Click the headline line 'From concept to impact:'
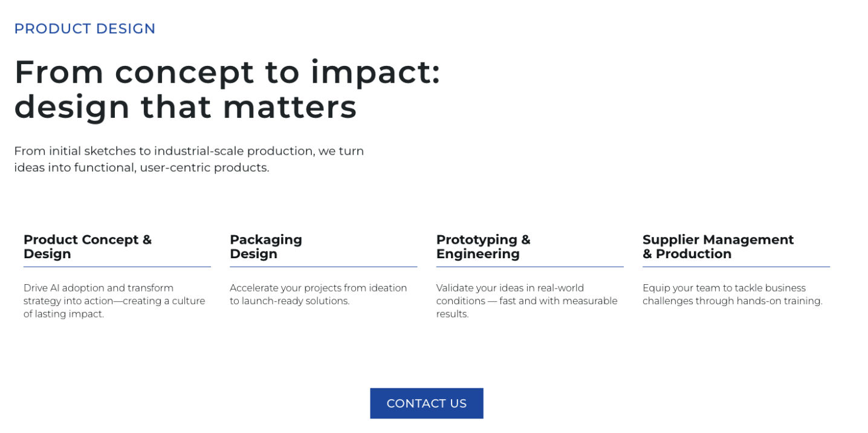 [x=227, y=72]
